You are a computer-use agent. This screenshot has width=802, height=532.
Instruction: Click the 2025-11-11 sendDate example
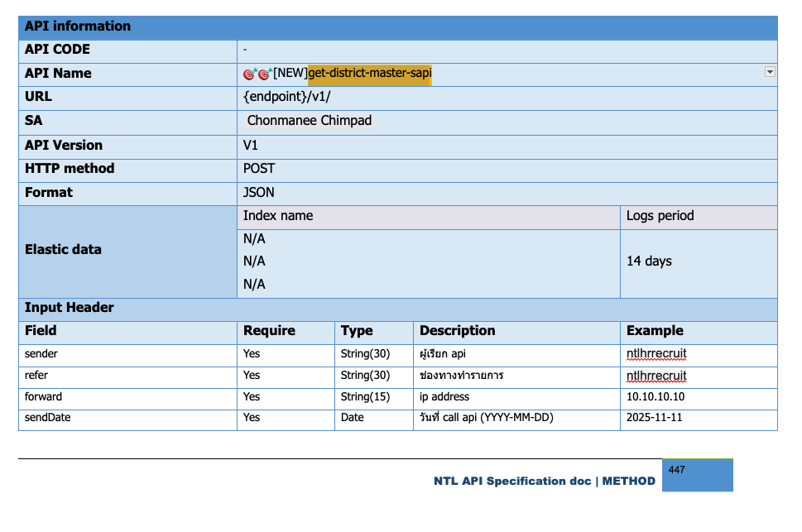click(x=655, y=418)
